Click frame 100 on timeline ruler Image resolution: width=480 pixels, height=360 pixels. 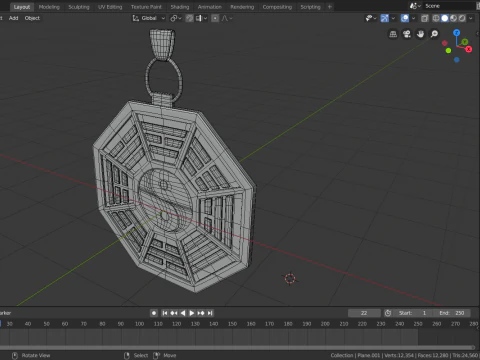tap(139, 324)
